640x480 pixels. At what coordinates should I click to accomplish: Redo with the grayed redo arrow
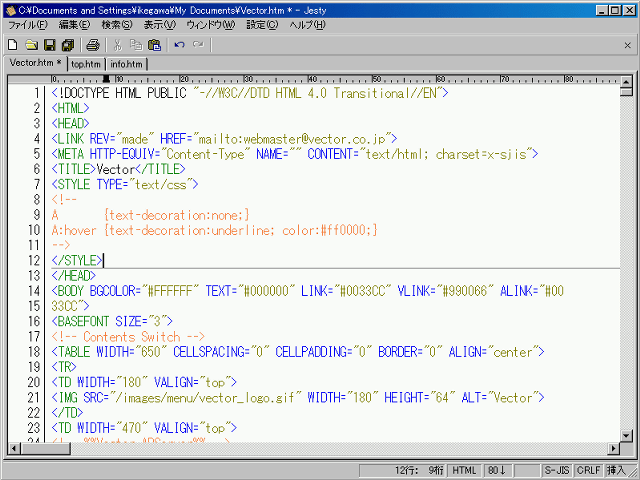[198, 45]
